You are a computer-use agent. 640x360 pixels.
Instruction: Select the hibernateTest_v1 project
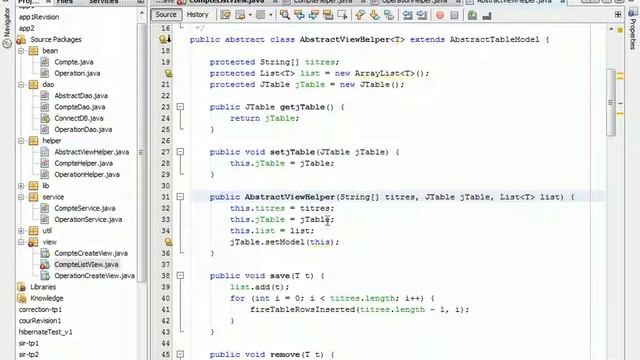click(45, 332)
